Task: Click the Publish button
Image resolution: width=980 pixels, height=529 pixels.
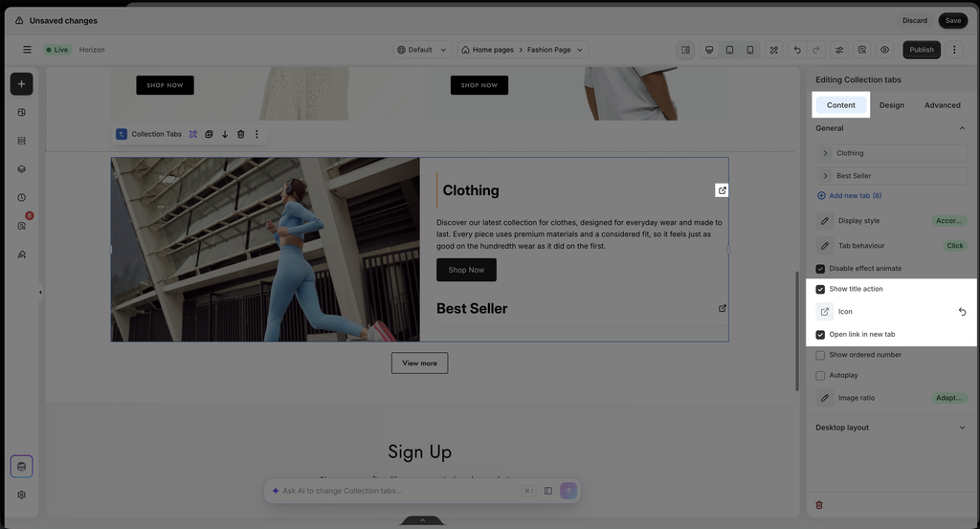Action: 922,50
